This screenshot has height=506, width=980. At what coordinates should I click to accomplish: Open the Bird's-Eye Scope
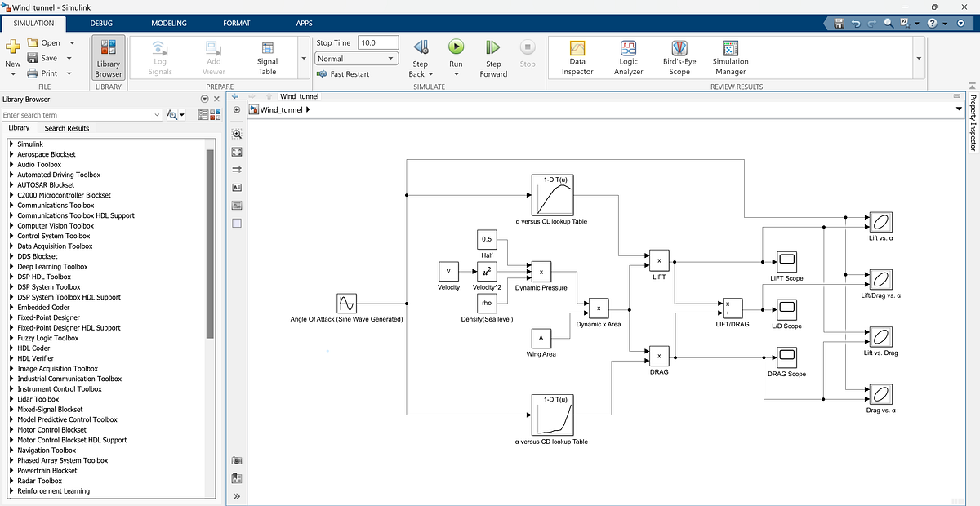click(679, 57)
